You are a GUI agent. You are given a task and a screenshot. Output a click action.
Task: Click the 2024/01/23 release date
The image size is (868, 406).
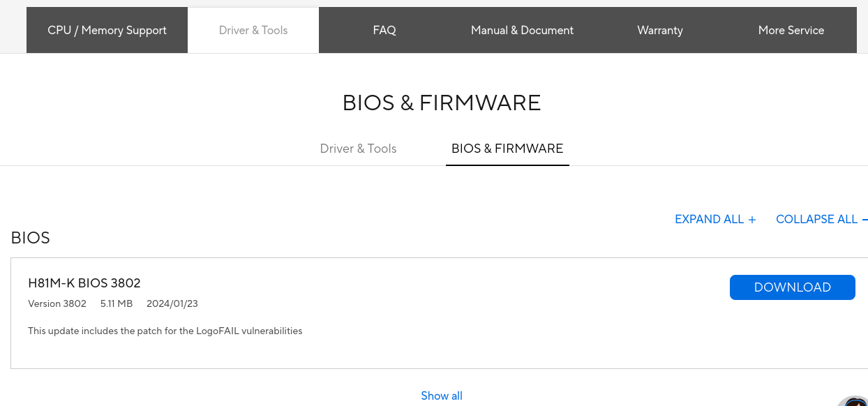tap(172, 303)
